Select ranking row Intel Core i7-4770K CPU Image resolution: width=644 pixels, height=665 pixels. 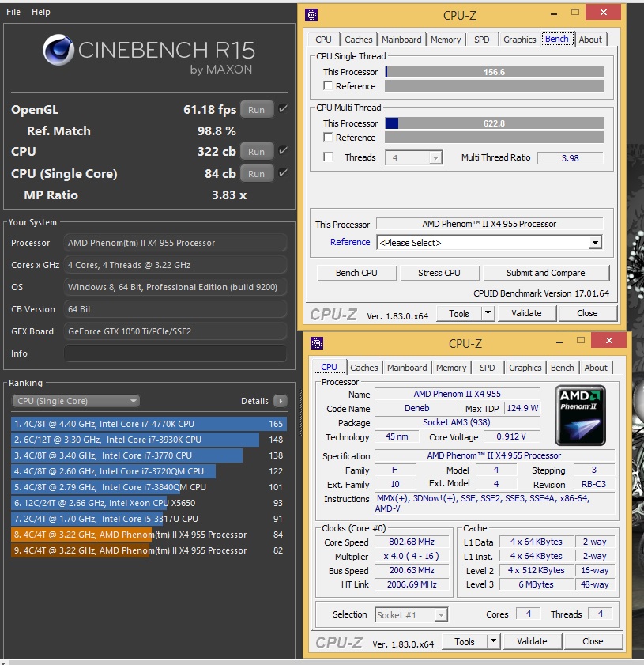pyautogui.click(x=149, y=424)
